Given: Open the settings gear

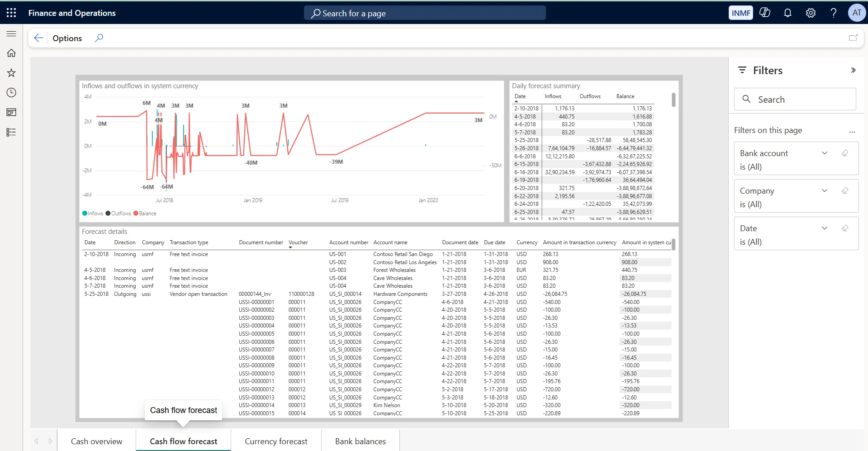Looking at the screenshot, I should [811, 13].
